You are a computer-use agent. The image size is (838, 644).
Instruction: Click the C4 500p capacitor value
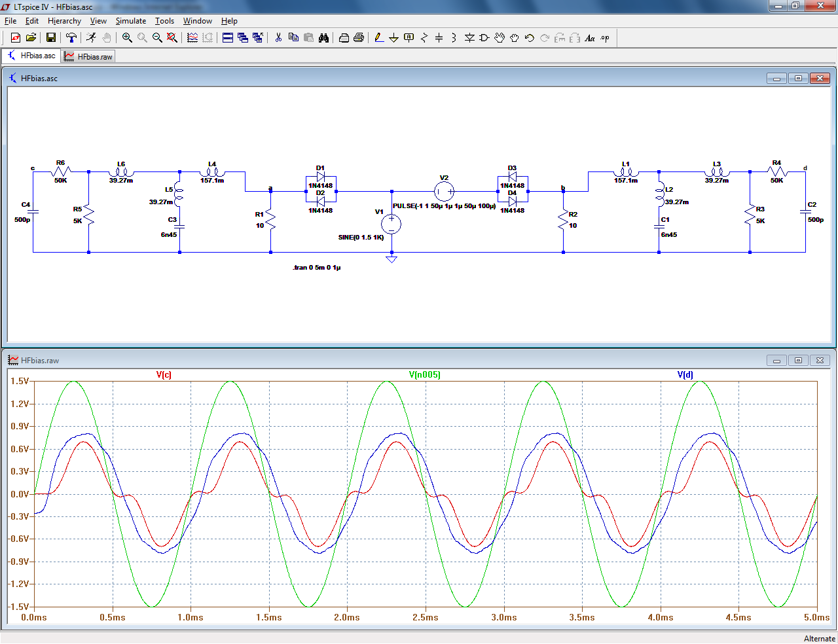22,220
